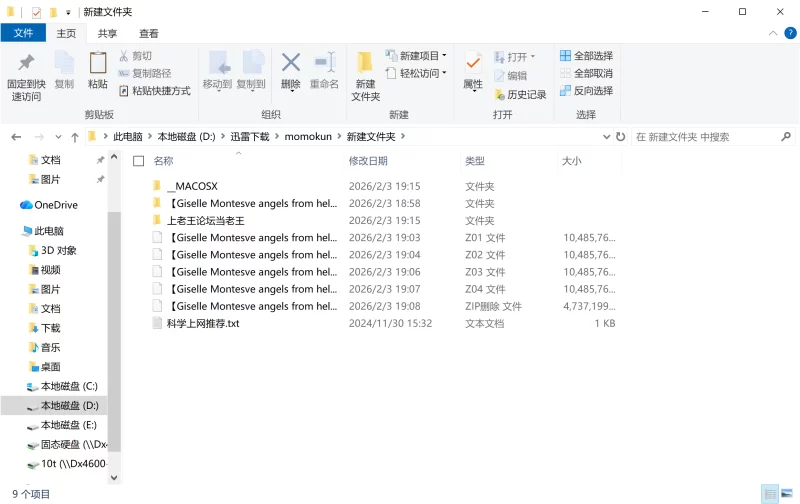This screenshot has width=800, height=504.
Task: Expand the Open button dropdown
Action: click(x=533, y=57)
